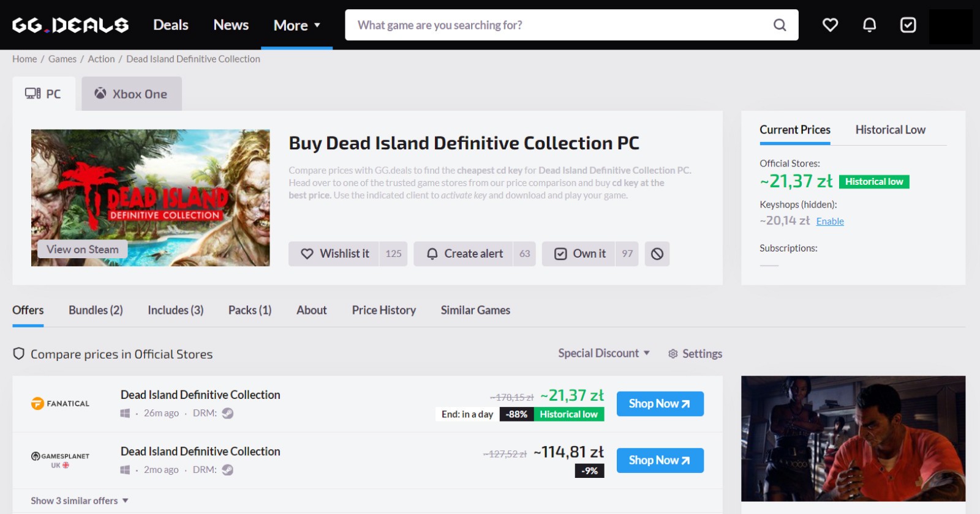
Task: Expand Show 3 similar offers
Action: pyautogui.click(x=80, y=501)
